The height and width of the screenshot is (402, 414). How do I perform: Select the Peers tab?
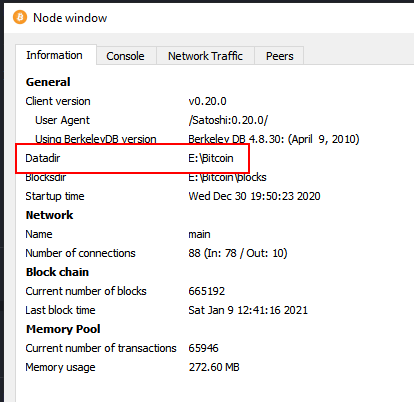[x=280, y=56]
